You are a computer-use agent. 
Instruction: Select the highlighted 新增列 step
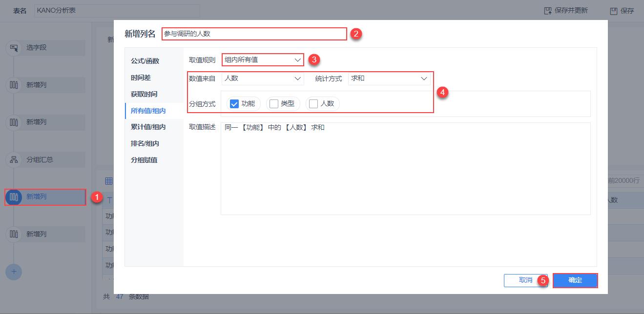(45, 196)
